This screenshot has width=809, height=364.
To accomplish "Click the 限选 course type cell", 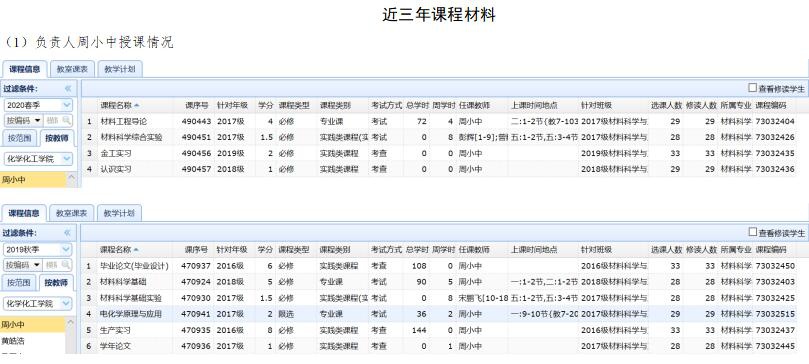I will (x=286, y=314).
